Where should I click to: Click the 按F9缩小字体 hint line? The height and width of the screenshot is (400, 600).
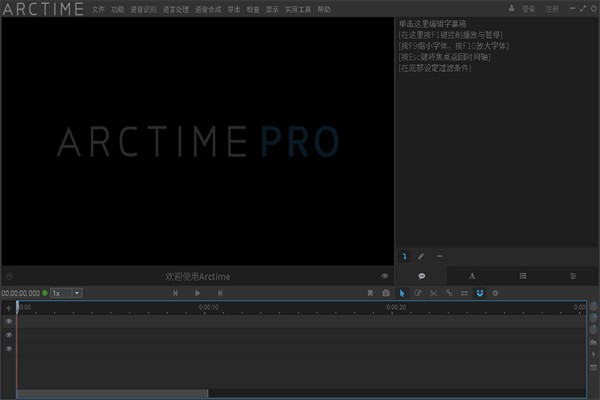point(453,46)
